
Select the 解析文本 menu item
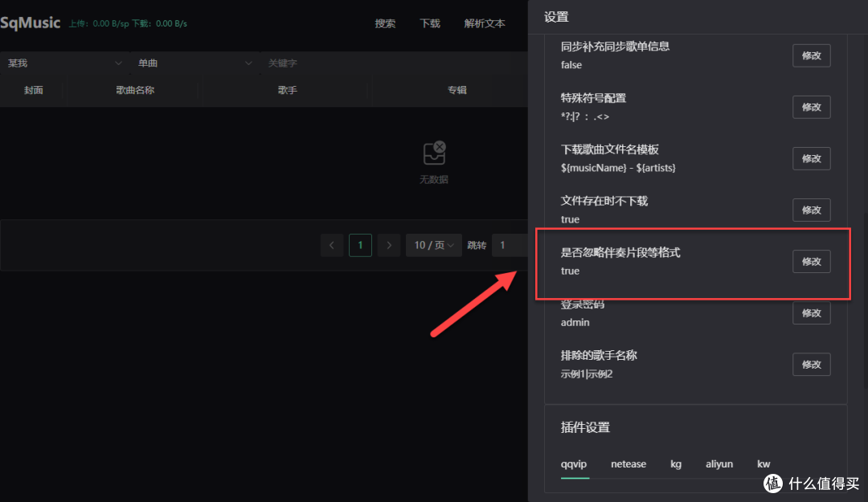pyautogui.click(x=485, y=23)
